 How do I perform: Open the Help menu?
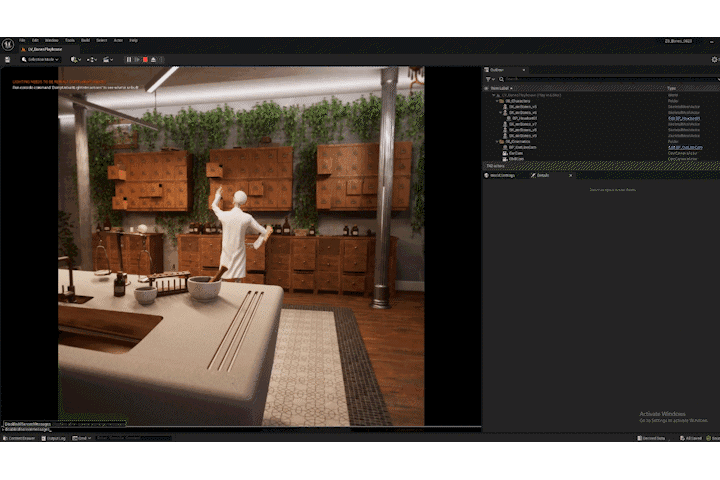point(133,40)
